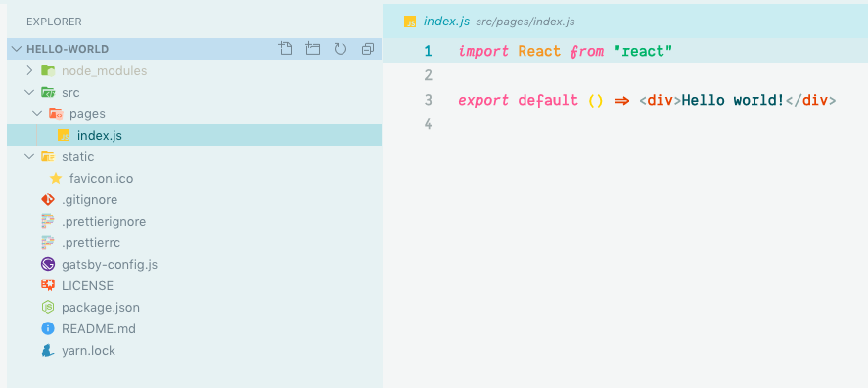
Task: Expand the node_modules folder chevron
Action: click(x=29, y=70)
